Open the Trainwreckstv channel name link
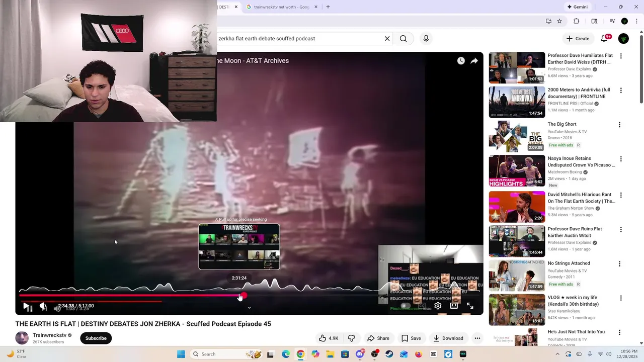Screen dimensions: 644x362 point(49,335)
